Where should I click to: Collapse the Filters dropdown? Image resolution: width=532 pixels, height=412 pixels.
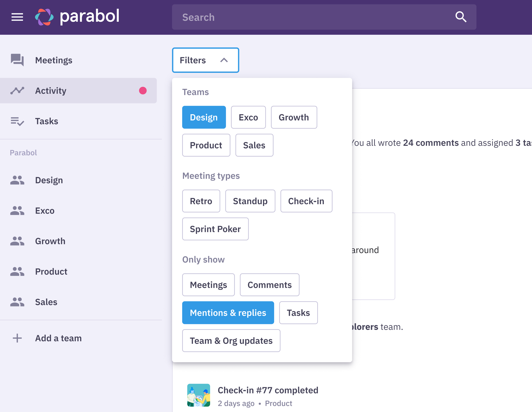click(x=205, y=60)
